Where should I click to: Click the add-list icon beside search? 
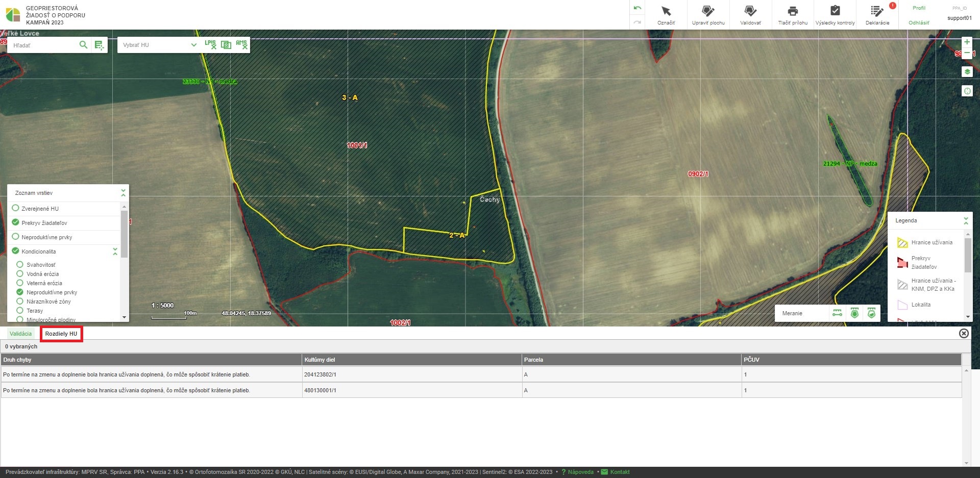coord(99,45)
